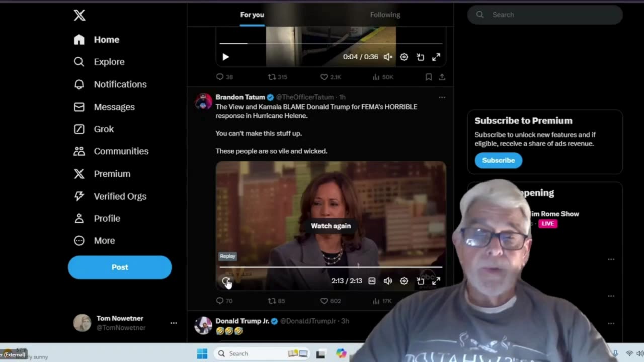This screenshot has width=644, height=362.
Task: Like the post with 2.1K likes
Action: pos(331,77)
